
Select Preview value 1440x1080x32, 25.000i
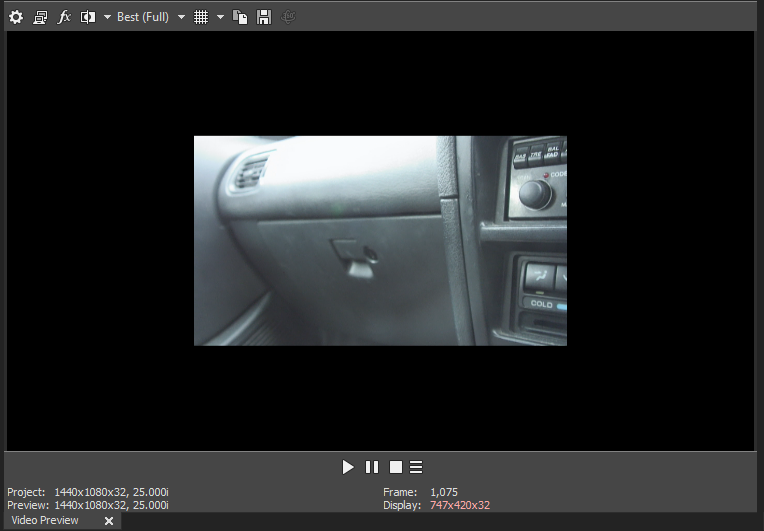(111, 505)
